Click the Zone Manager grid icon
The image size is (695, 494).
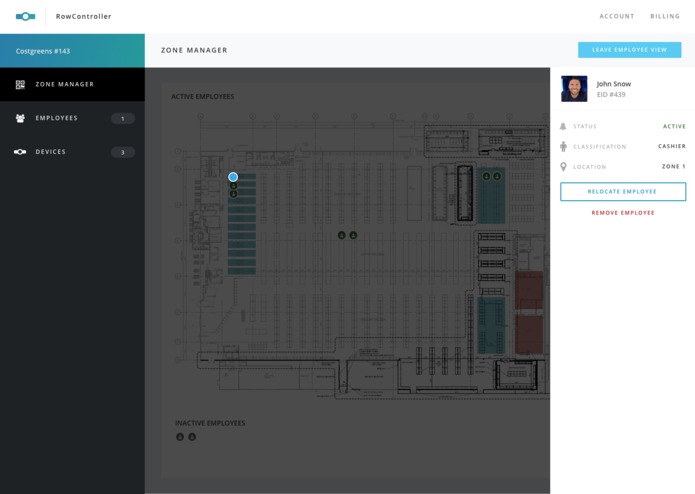[20, 84]
